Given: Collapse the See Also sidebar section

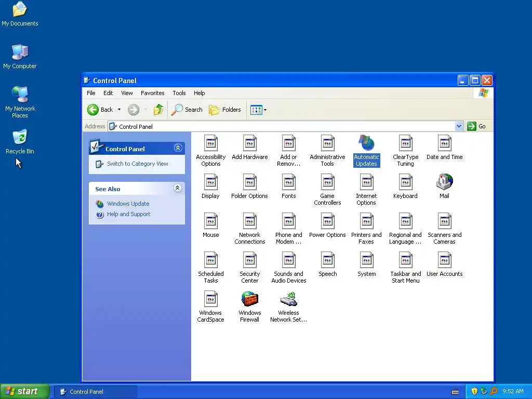Looking at the screenshot, I should (x=178, y=188).
